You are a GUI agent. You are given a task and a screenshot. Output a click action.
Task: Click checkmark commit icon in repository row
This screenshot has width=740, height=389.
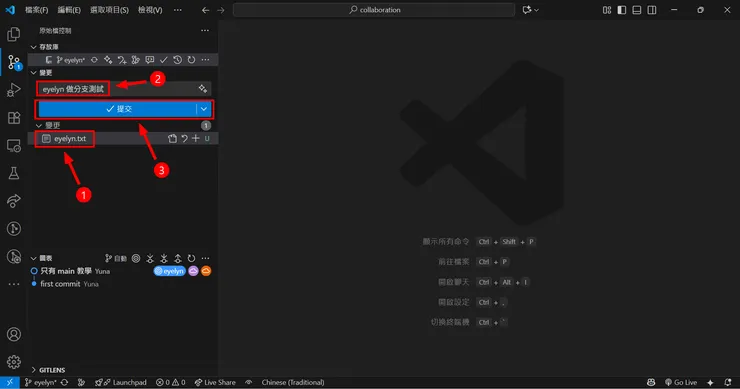164,60
